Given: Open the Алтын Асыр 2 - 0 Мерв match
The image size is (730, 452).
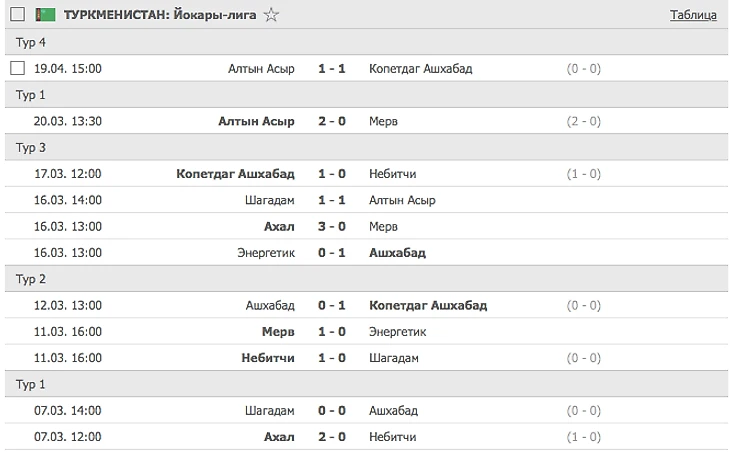Looking at the screenshot, I should 331,121.
